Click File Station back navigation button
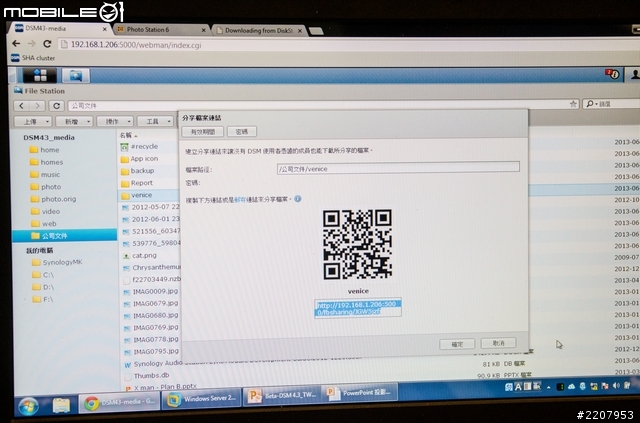The image size is (640, 423). [22, 106]
